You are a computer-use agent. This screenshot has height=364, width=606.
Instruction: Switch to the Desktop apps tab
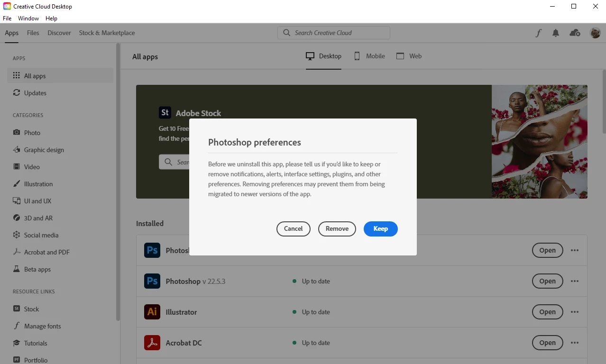(x=323, y=56)
